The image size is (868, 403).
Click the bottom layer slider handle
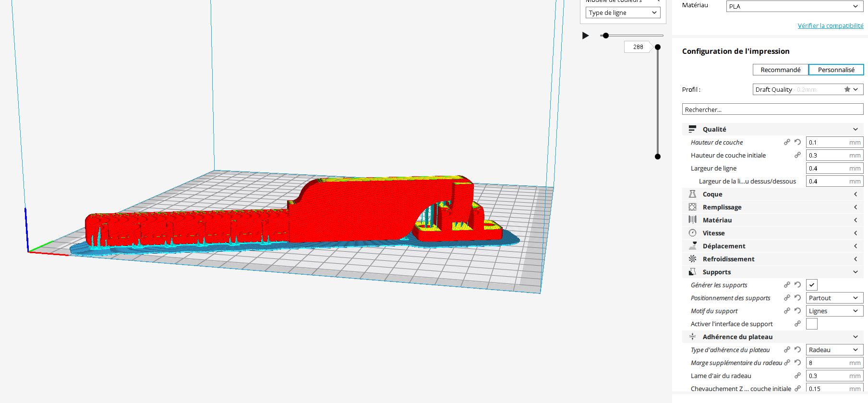(x=658, y=157)
